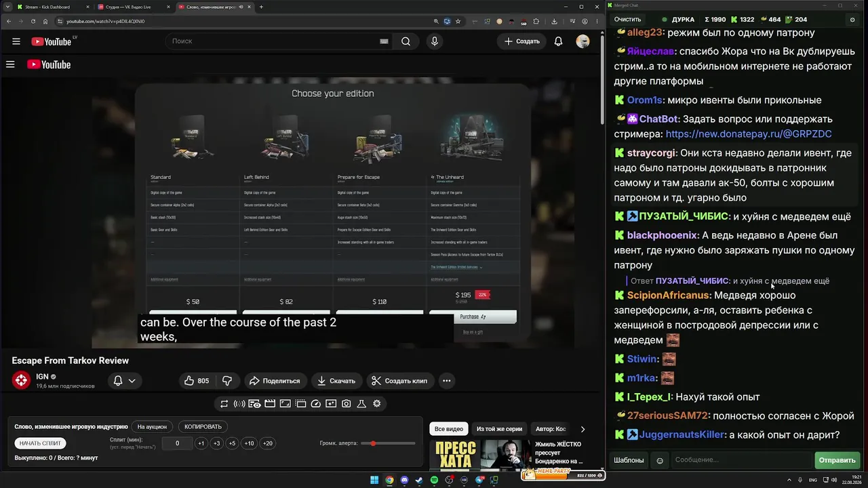
Task: Bookmark this page with the star icon
Action: point(457,21)
